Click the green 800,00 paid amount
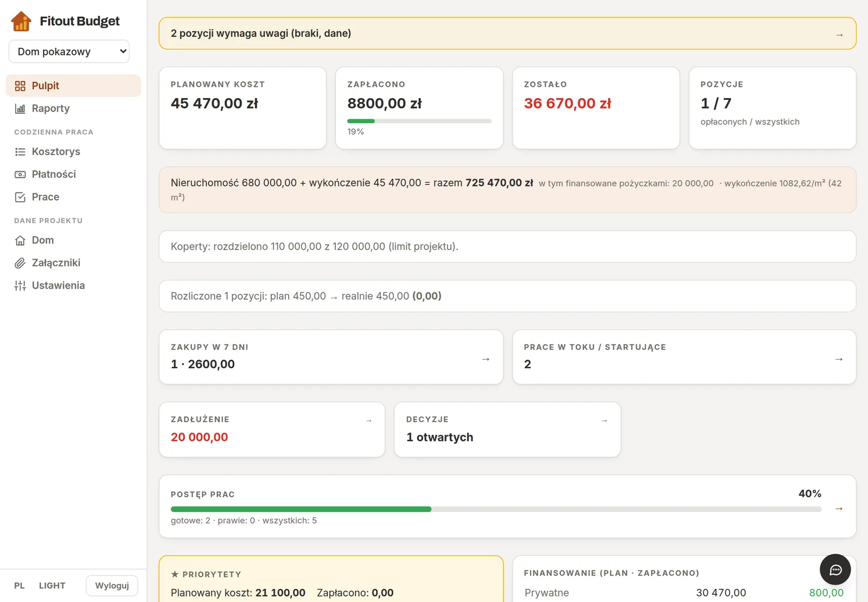This screenshot has height=602, width=868. [x=826, y=593]
